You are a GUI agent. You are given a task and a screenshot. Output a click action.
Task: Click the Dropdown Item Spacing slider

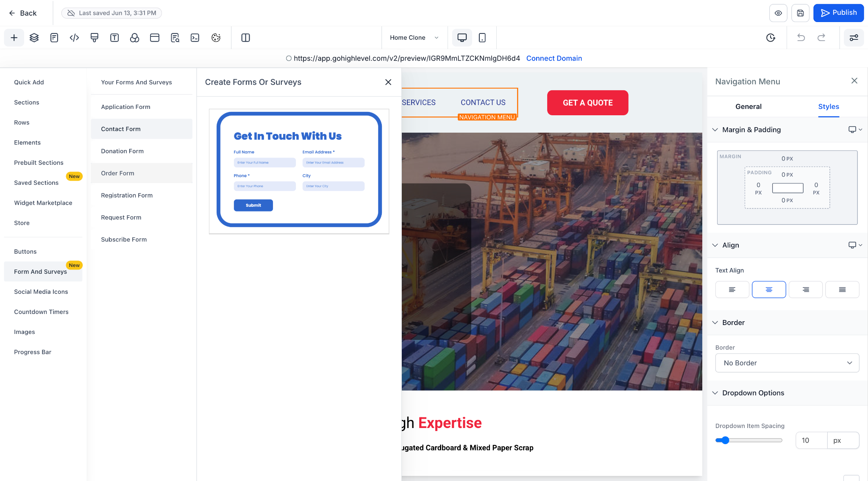tap(748, 440)
